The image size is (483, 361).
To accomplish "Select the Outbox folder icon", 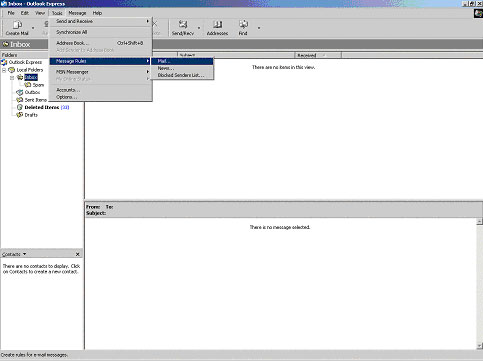I will pos(20,92).
